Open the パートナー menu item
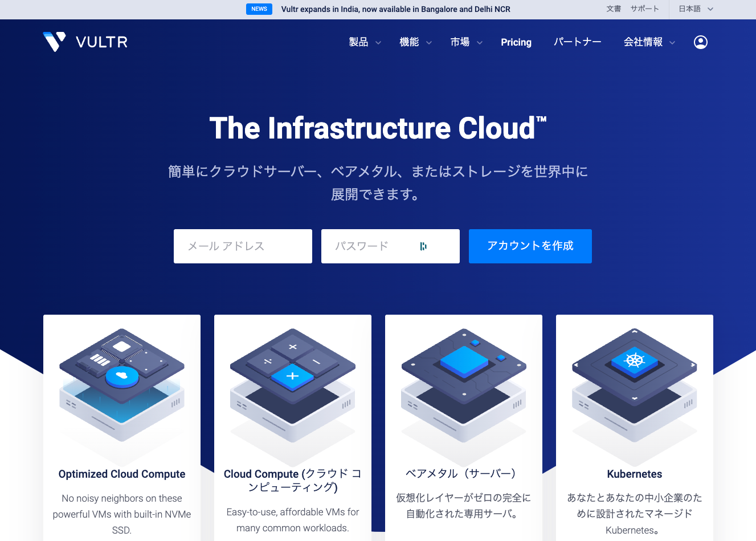The width and height of the screenshot is (756, 541). click(x=577, y=42)
